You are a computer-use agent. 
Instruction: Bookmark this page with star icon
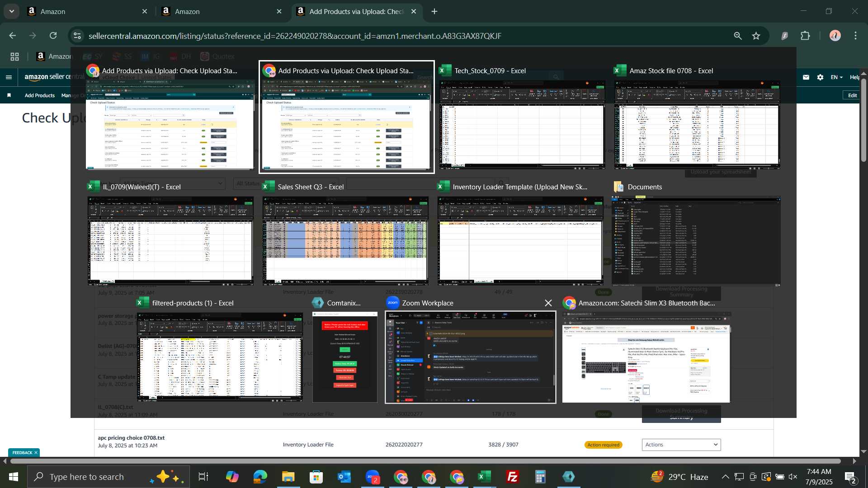[756, 36]
